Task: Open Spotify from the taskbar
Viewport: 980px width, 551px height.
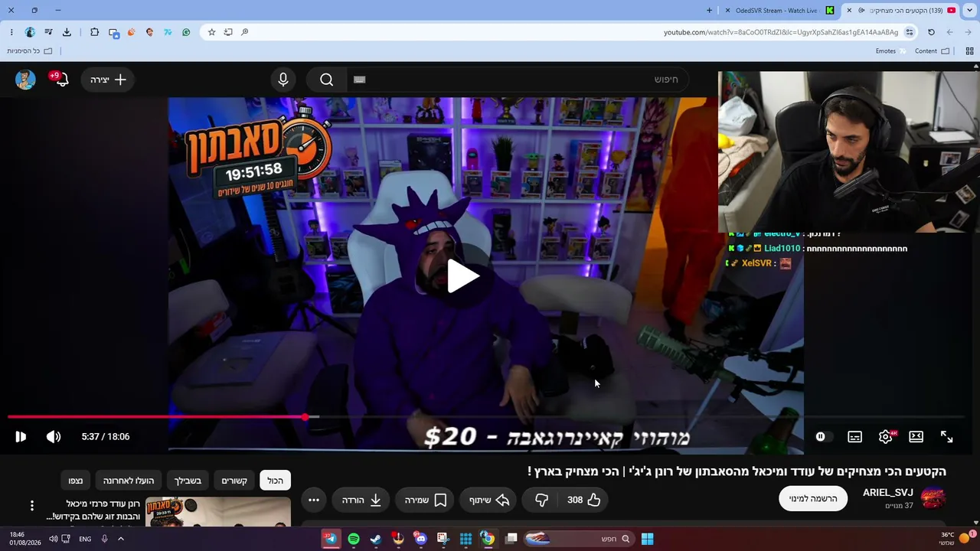Action: pos(354,539)
